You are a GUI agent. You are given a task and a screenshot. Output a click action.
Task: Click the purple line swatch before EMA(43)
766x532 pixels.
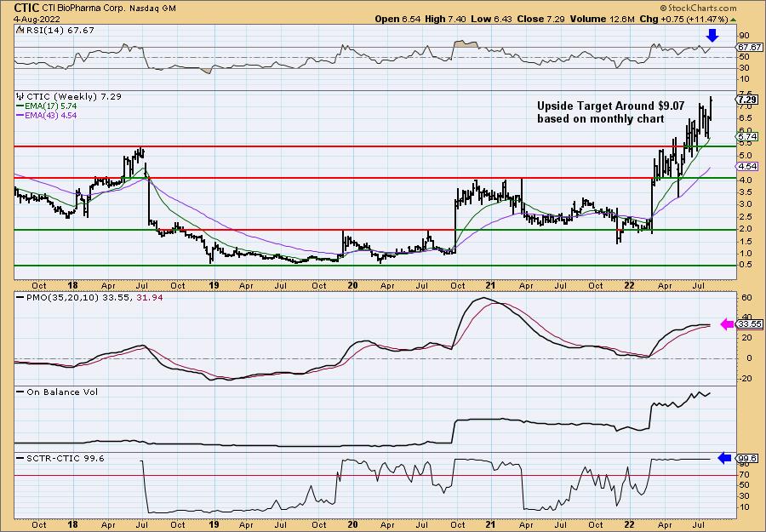point(20,115)
